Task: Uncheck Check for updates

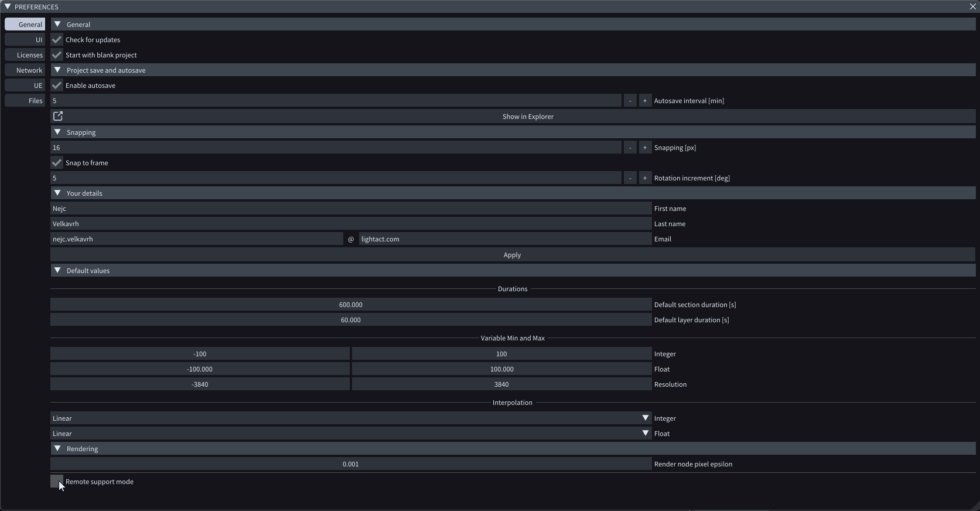Action: click(57, 40)
